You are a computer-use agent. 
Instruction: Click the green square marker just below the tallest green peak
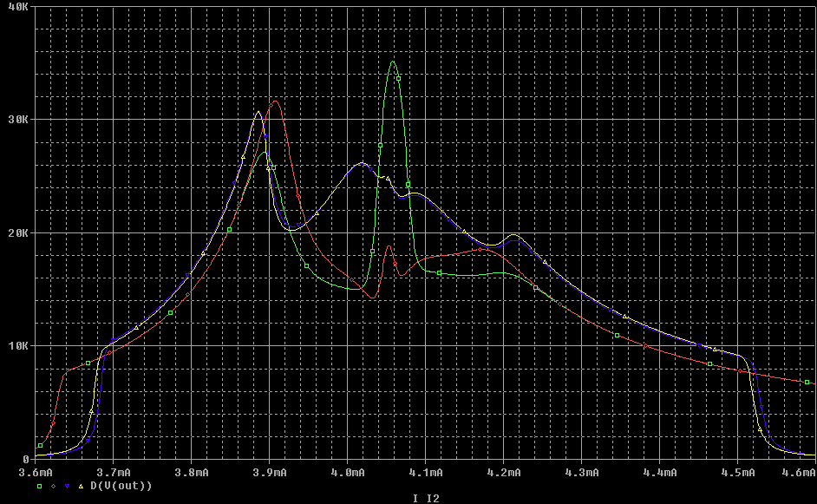click(398, 78)
